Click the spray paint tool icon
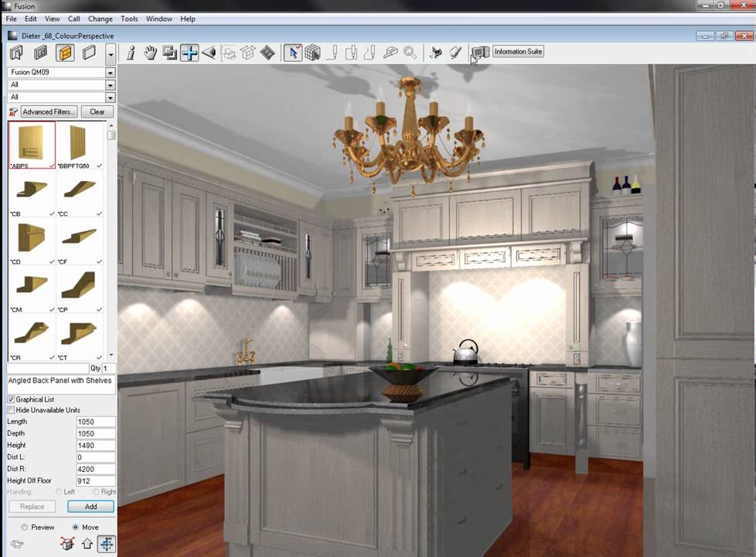Screen dimensions: 756x557 [436, 53]
